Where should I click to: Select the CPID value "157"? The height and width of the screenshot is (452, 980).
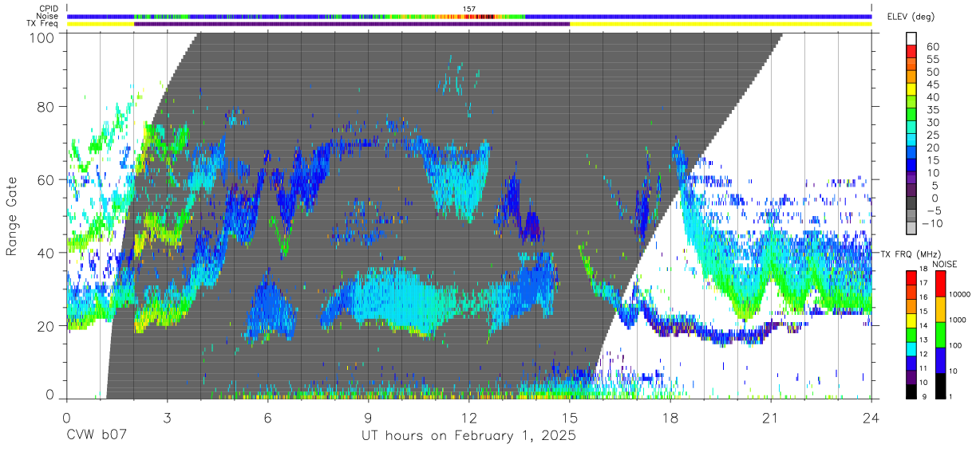(x=469, y=9)
